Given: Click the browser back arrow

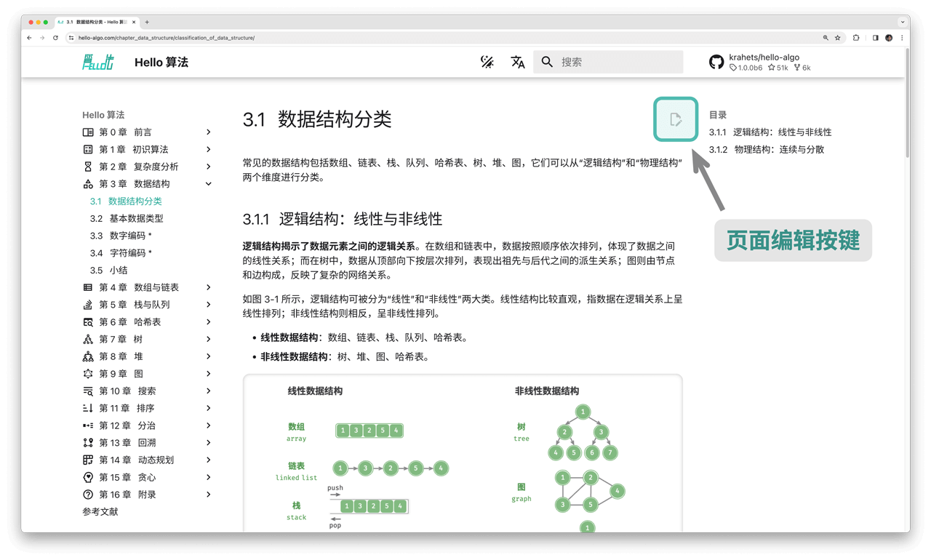Looking at the screenshot, I should [x=29, y=38].
